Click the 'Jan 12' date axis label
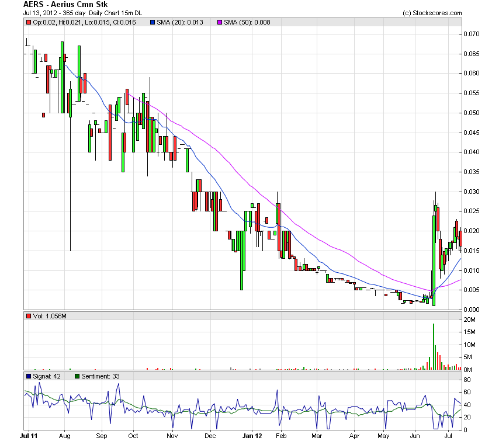This screenshot has height=448, width=485. [x=252, y=436]
